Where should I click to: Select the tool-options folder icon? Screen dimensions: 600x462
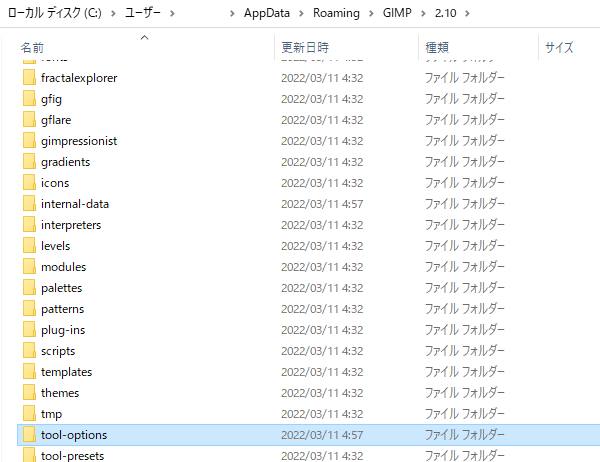click(x=29, y=435)
